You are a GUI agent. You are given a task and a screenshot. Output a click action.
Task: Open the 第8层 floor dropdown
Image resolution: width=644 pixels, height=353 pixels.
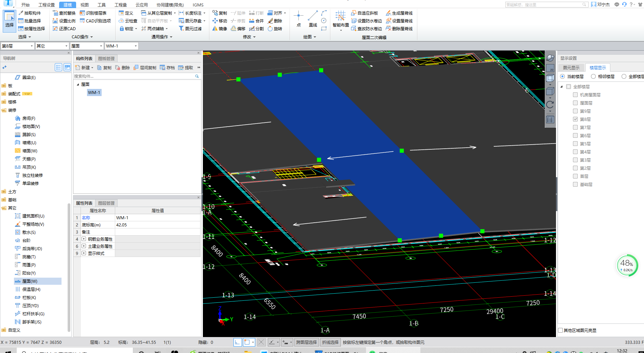17,46
